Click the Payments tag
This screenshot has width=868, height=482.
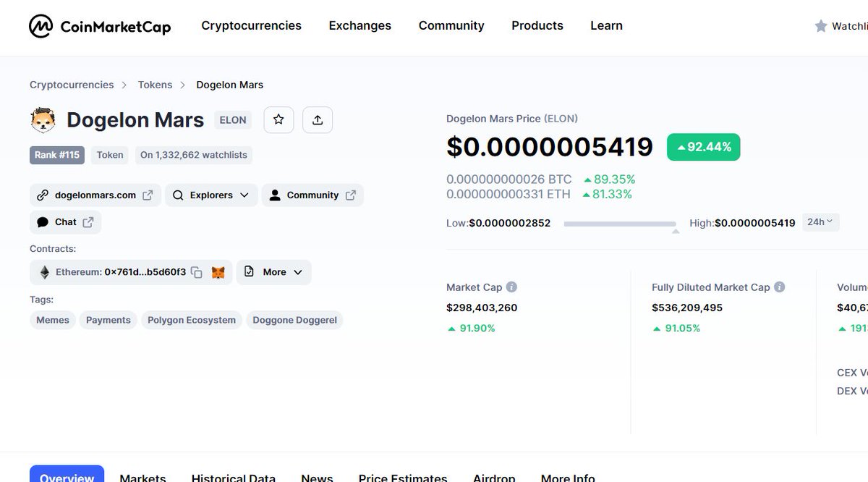109,320
